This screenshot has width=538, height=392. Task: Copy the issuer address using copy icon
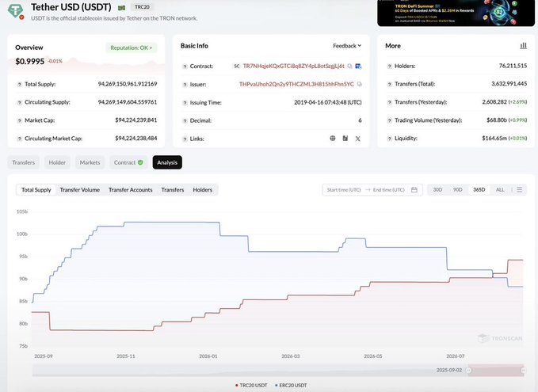click(x=359, y=84)
